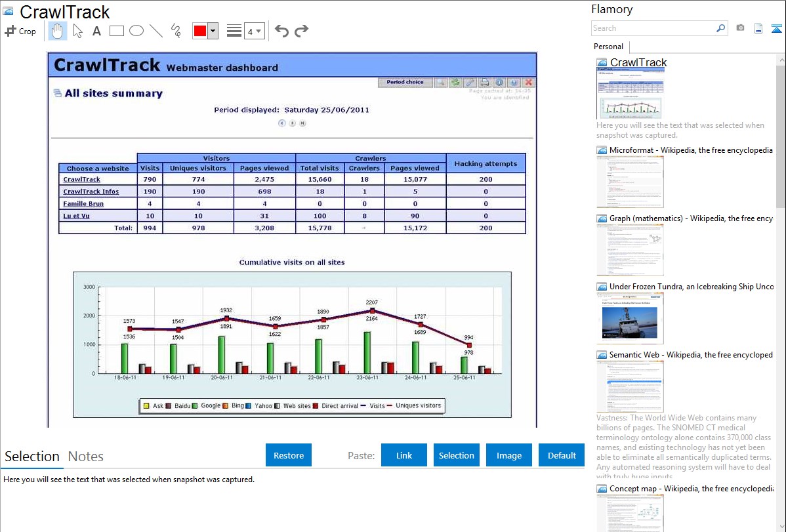This screenshot has width=786, height=532.
Task: Click the chain link icon in dashboard
Action: (x=470, y=82)
